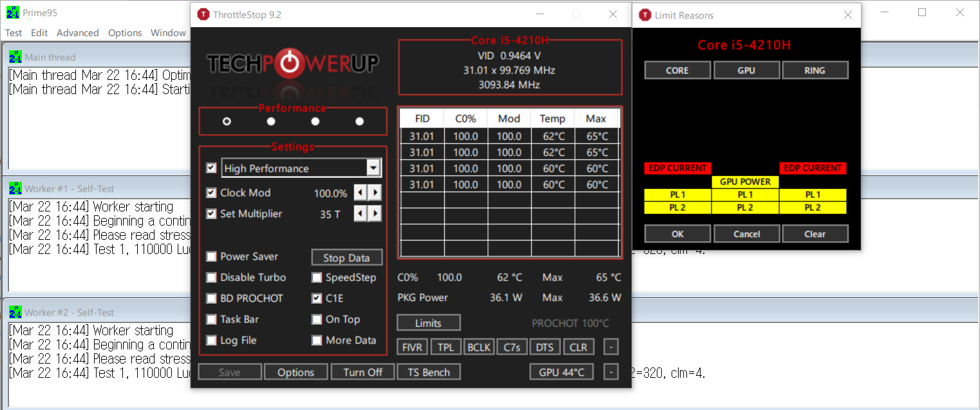Select the fourth Performance profile radio button

pos(359,121)
